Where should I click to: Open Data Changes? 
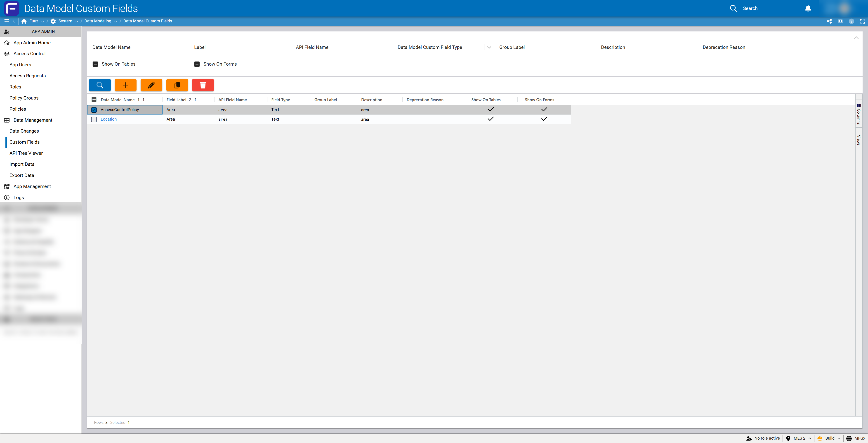pyautogui.click(x=24, y=131)
